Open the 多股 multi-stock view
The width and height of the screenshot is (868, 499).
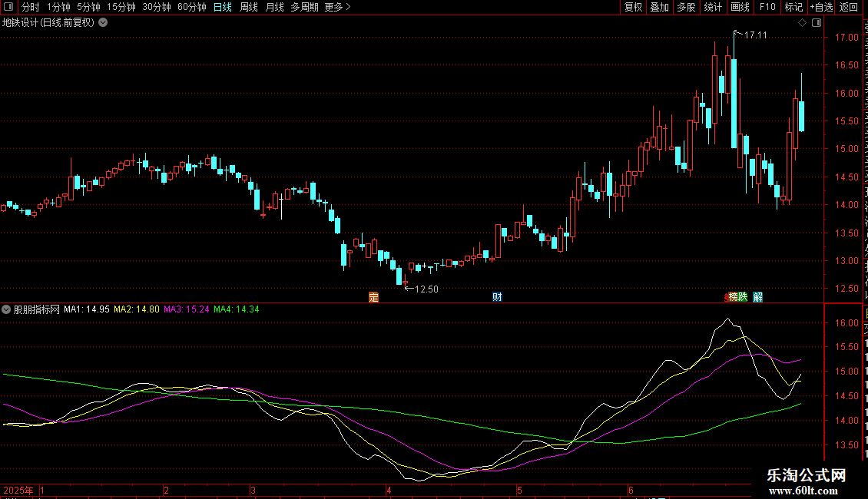tap(687, 7)
